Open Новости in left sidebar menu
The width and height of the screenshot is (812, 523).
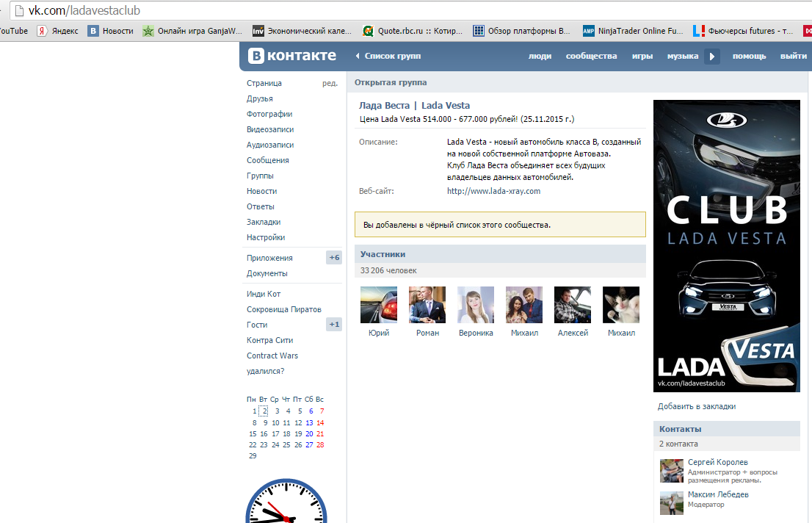coord(261,191)
